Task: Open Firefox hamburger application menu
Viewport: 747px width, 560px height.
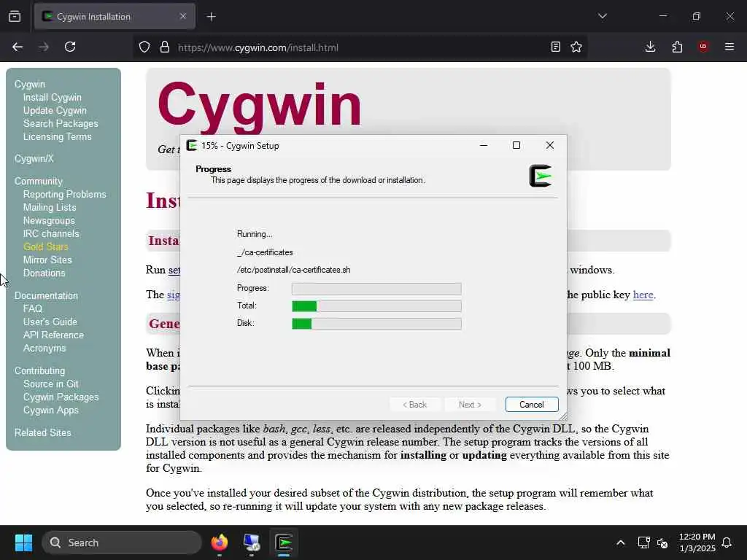Action: 729,47
